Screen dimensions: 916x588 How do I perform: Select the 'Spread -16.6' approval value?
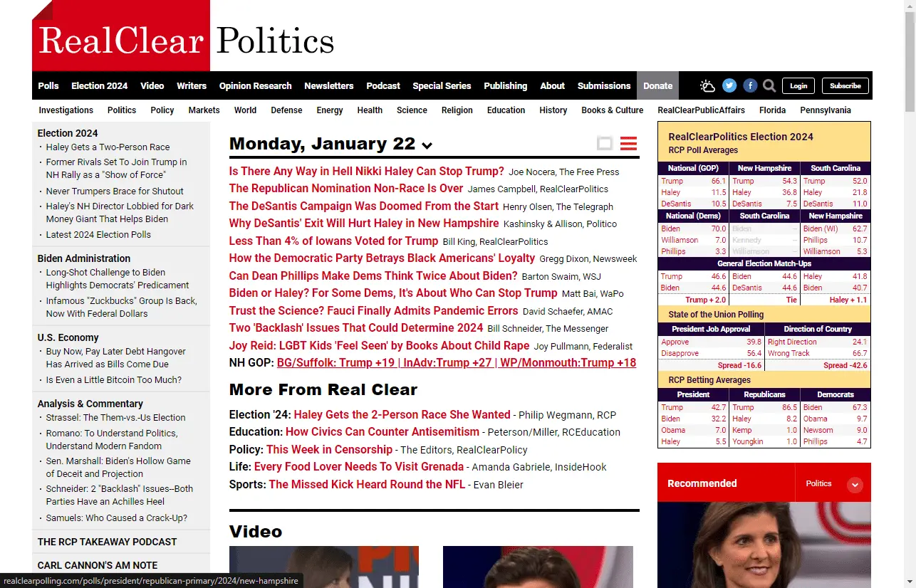tap(739, 366)
